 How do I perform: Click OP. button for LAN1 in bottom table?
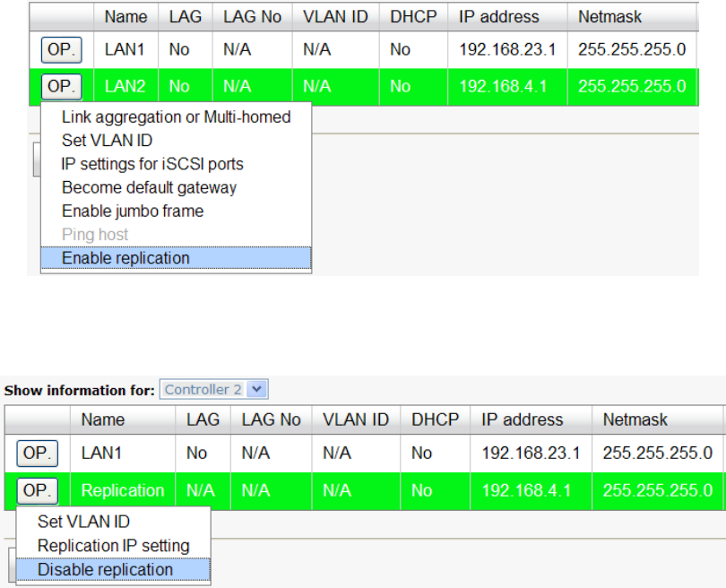[37, 454]
